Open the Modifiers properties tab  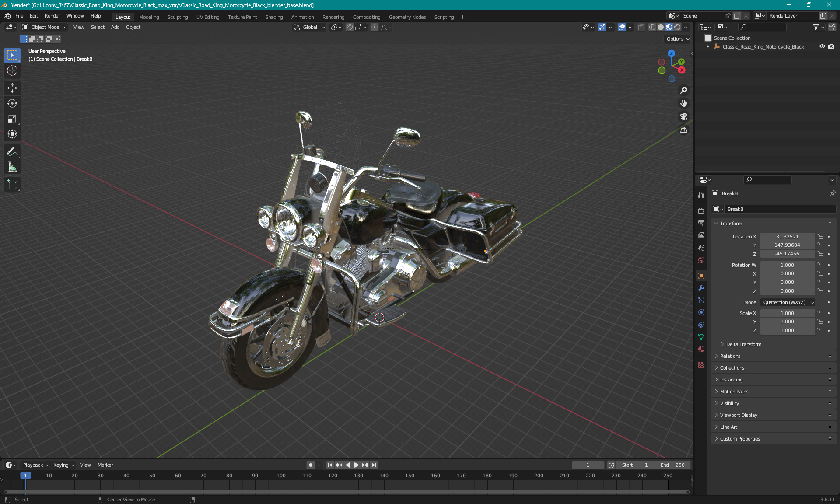[701, 288]
